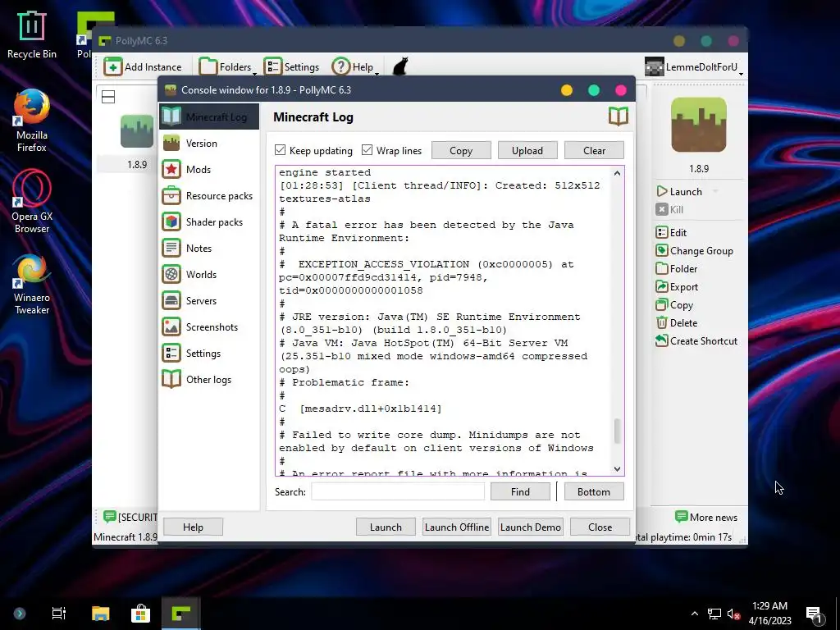Click More news link

click(706, 517)
